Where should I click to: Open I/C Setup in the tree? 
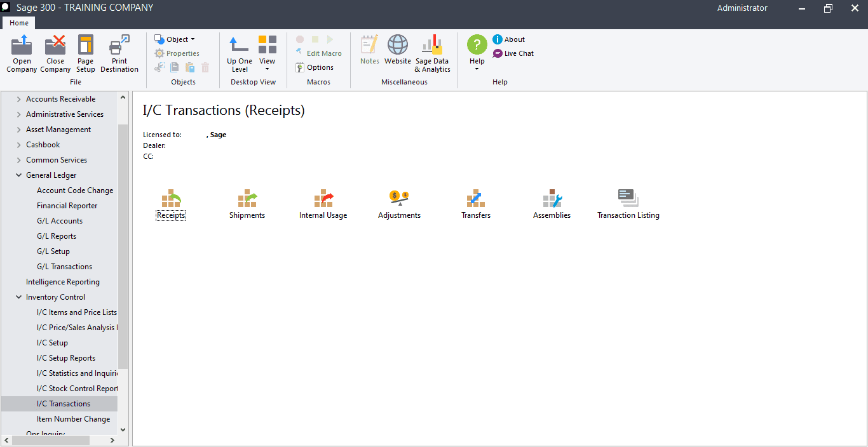52,343
